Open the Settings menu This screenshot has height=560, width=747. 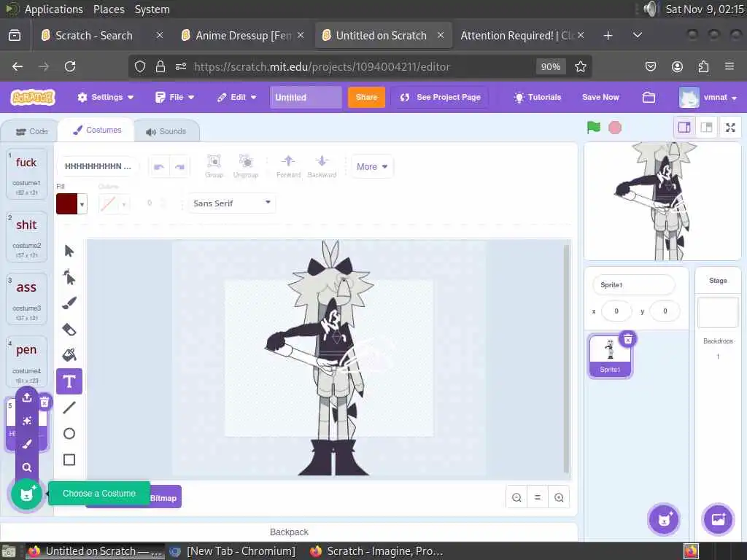(105, 97)
